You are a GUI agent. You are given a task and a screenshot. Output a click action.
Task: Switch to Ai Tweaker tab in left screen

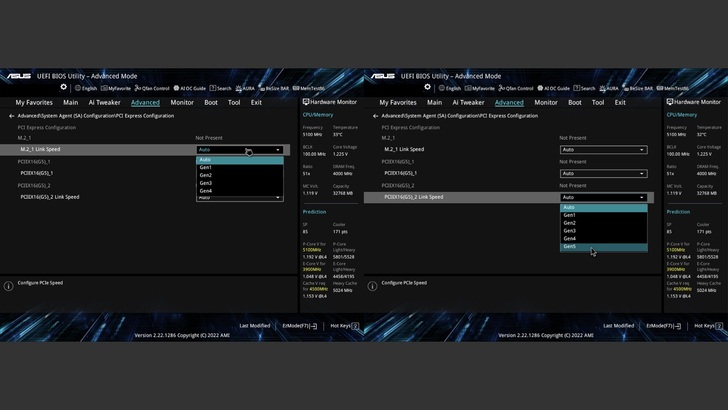(x=105, y=102)
